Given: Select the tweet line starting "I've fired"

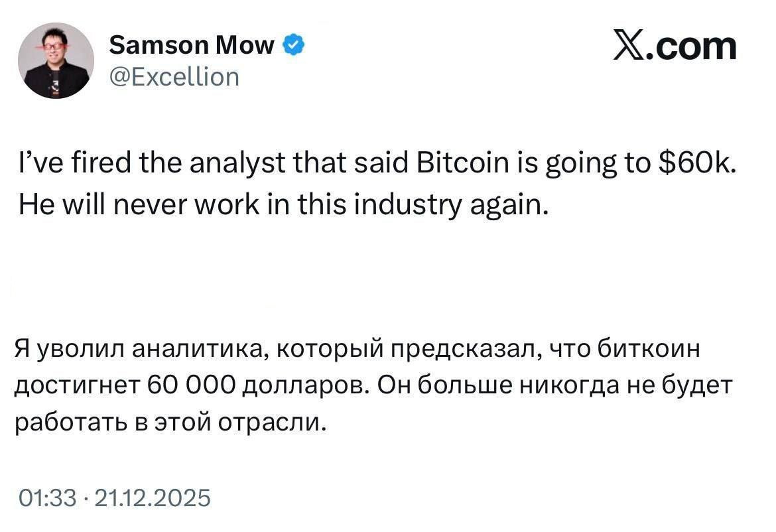Looking at the screenshot, I should pyautogui.click(x=375, y=163).
